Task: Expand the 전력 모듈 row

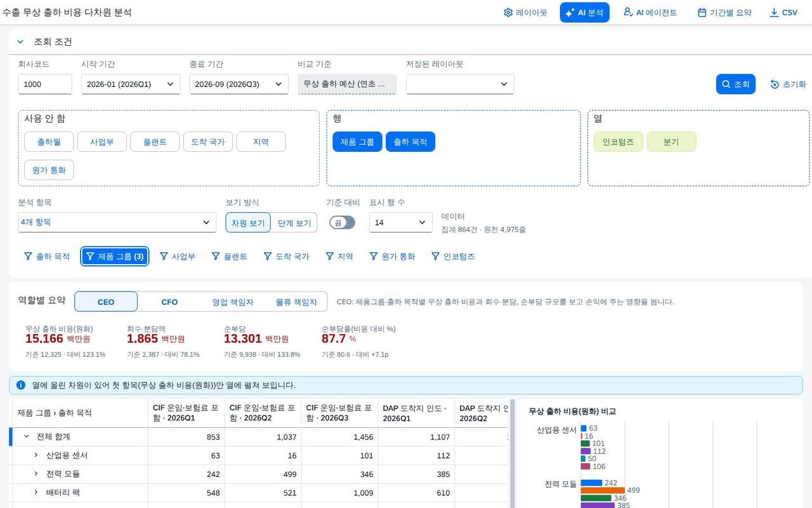Action: click(36, 474)
